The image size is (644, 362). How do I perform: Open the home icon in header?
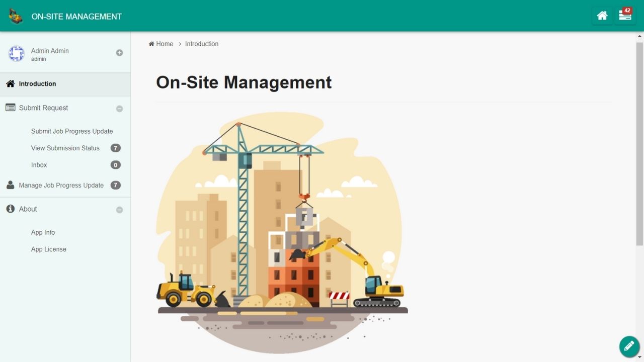coord(602,16)
